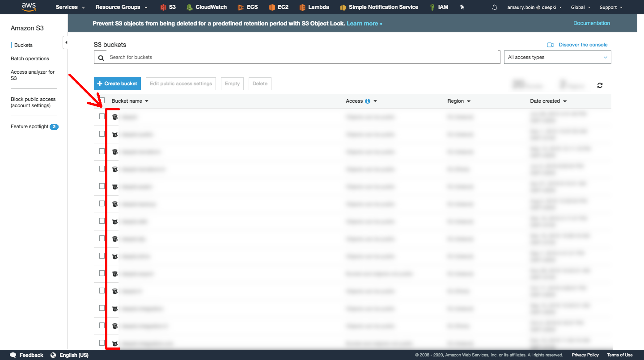The image size is (644, 360).
Task: Change language via English (US)
Action: [x=69, y=355]
